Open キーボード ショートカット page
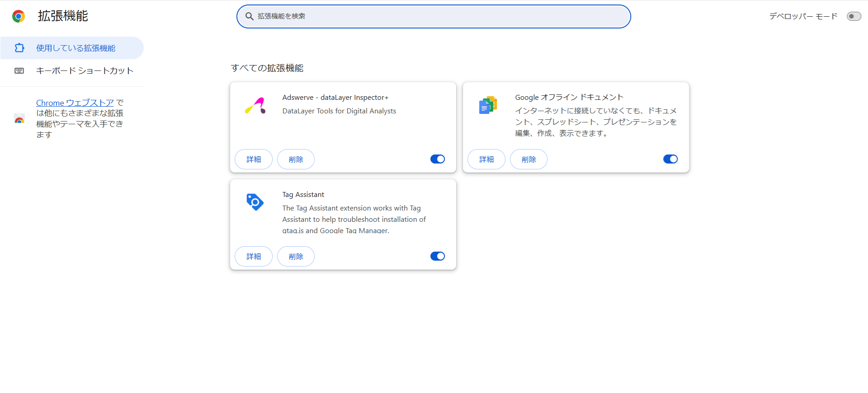 tap(85, 70)
